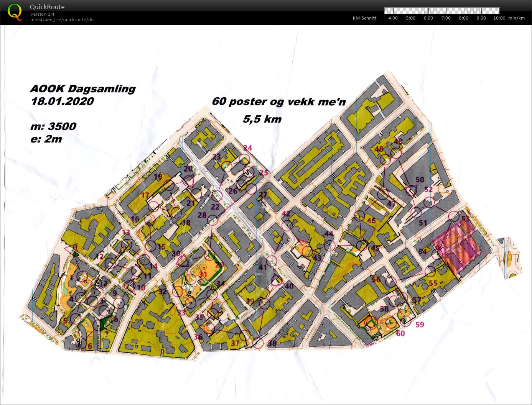Click the QuickRoute application name text
This screenshot has width=532, height=405.
click(x=47, y=7)
